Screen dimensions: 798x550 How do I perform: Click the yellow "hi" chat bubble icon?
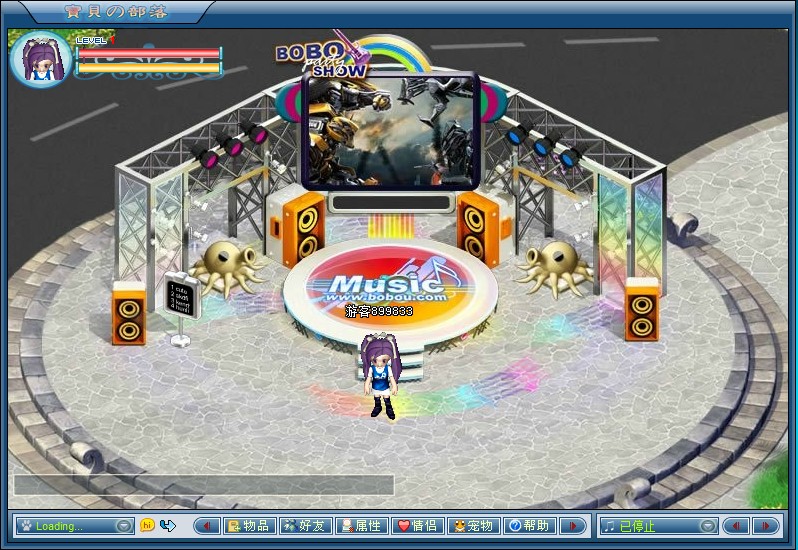point(147,525)
